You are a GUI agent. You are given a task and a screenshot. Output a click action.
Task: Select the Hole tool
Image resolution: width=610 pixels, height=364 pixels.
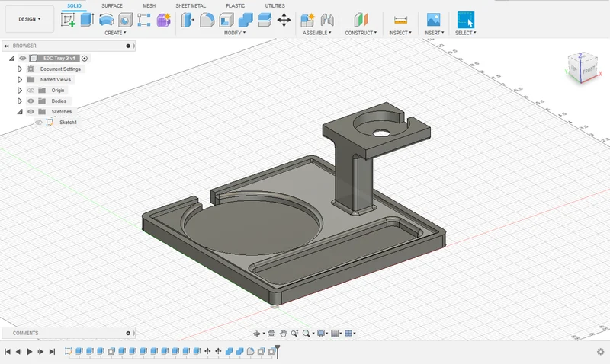(125, 21)
